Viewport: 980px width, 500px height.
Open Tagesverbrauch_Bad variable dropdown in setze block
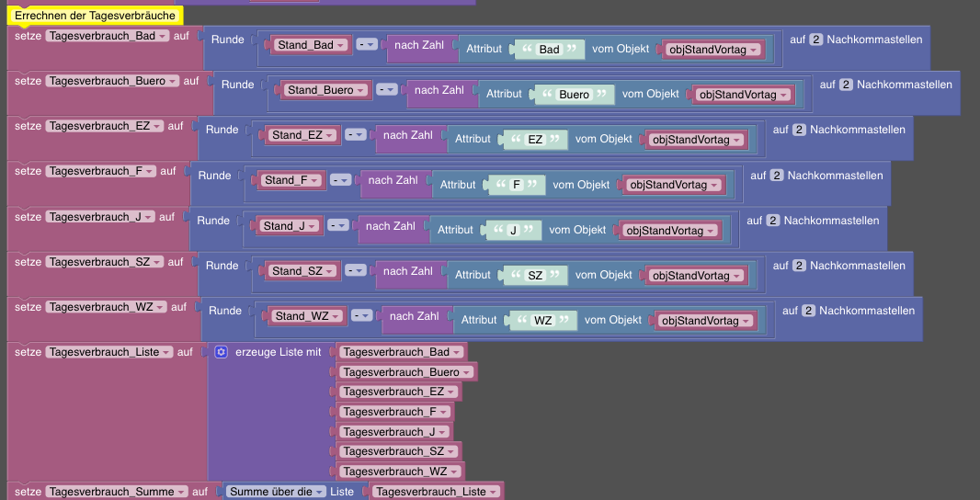[x=108, y=36]
